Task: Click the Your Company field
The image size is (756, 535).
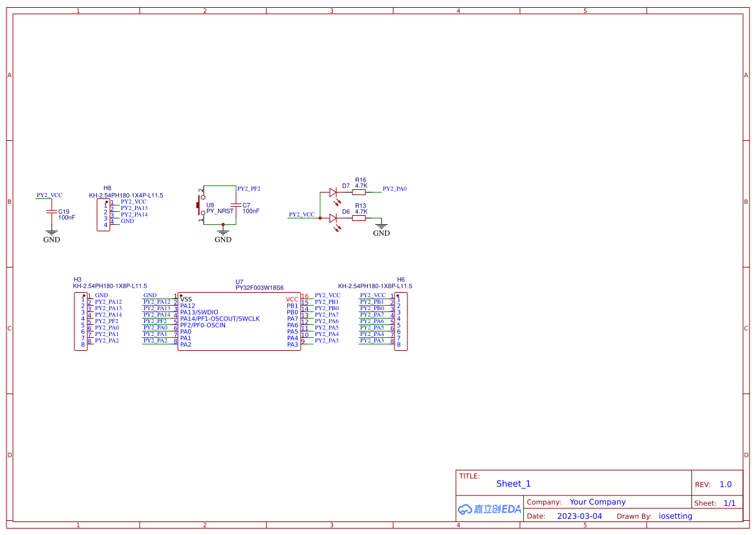Action: point(598,502)
